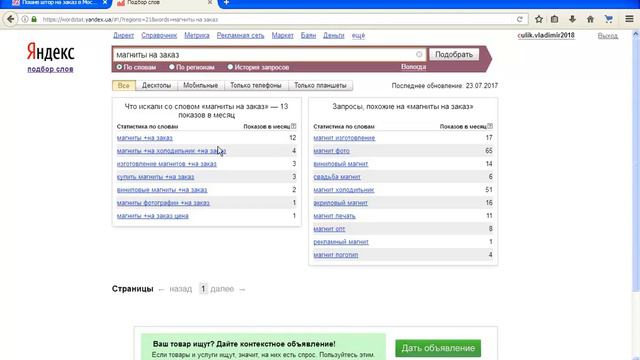The width and height of the screenshot is (640, 360).
Task: Open a new tab with the plus button
Action: [x=226, y=3]
